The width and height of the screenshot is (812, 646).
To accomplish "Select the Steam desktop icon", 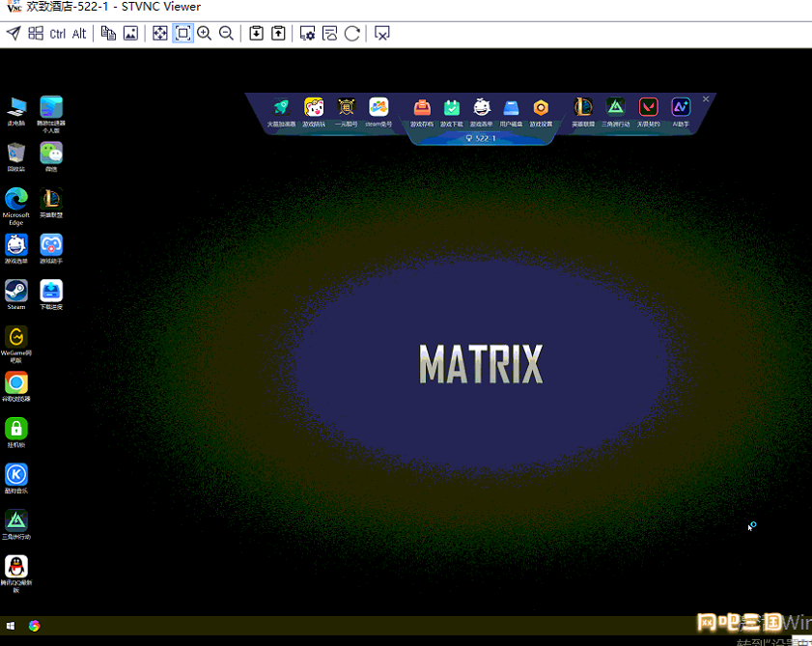I will (x=16, y=295).
